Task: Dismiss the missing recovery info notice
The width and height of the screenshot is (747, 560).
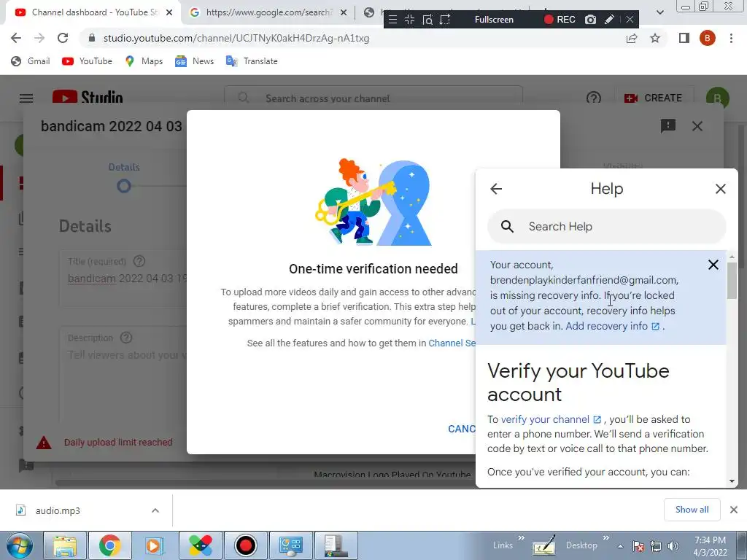Action: [713, 265]
